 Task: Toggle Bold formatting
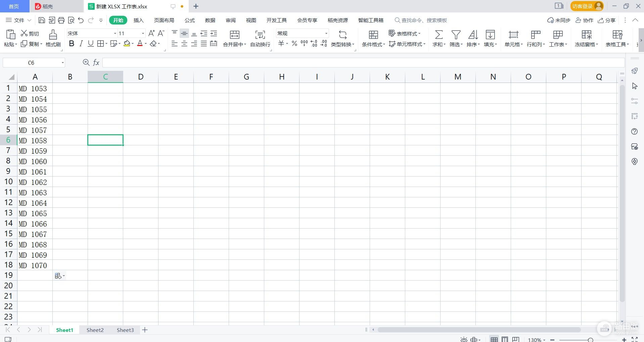(71, 43)
